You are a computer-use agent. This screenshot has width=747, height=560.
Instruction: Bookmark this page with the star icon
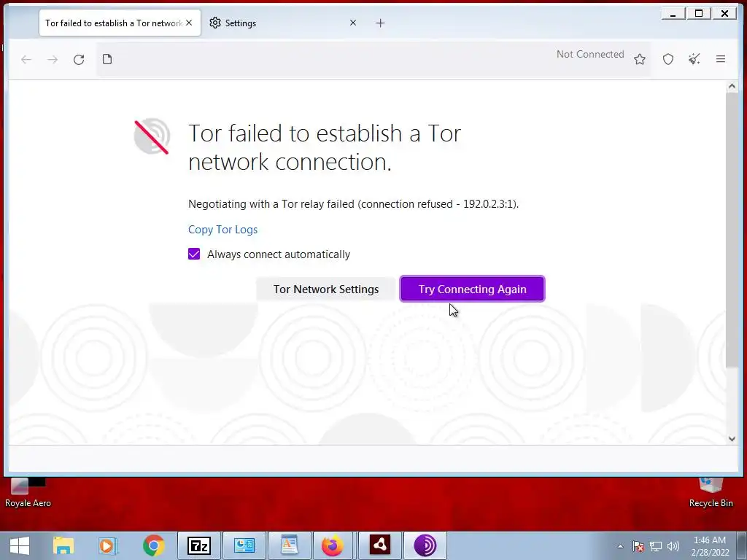click(x=639, y=59)
